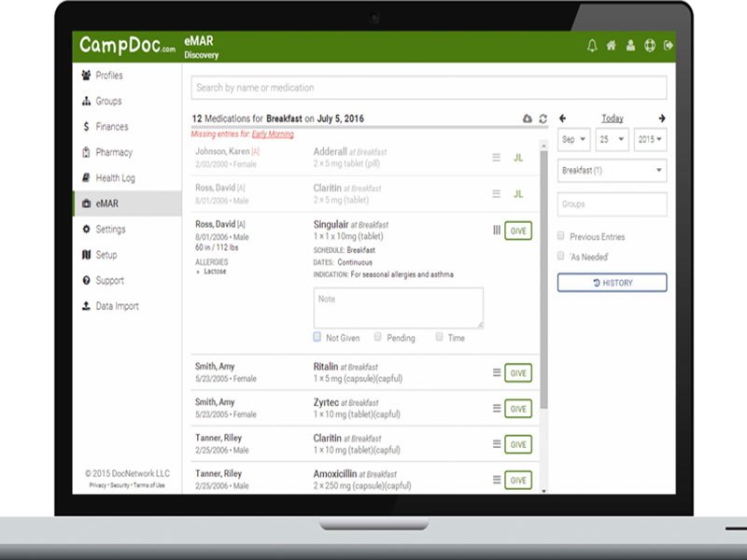Click the Lactose allergy entry
Screen dimensions: 747x560
(x=215, y=272)
